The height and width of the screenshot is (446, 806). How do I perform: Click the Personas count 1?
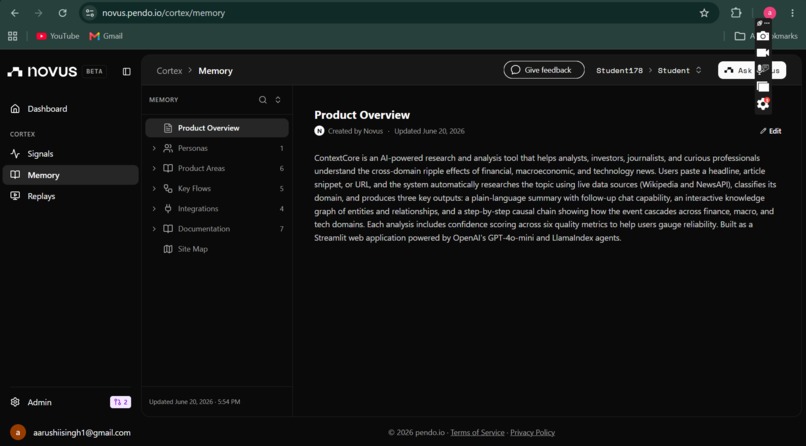tap(282, 148)
